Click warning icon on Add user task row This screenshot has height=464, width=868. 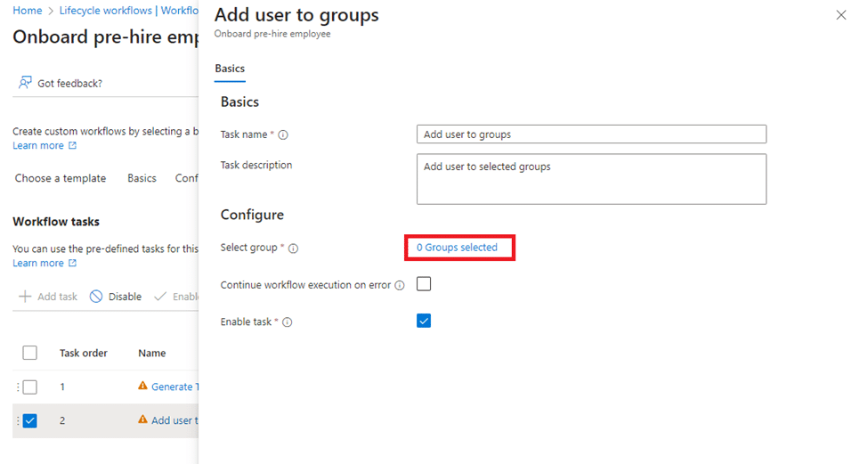coord(142,420)
